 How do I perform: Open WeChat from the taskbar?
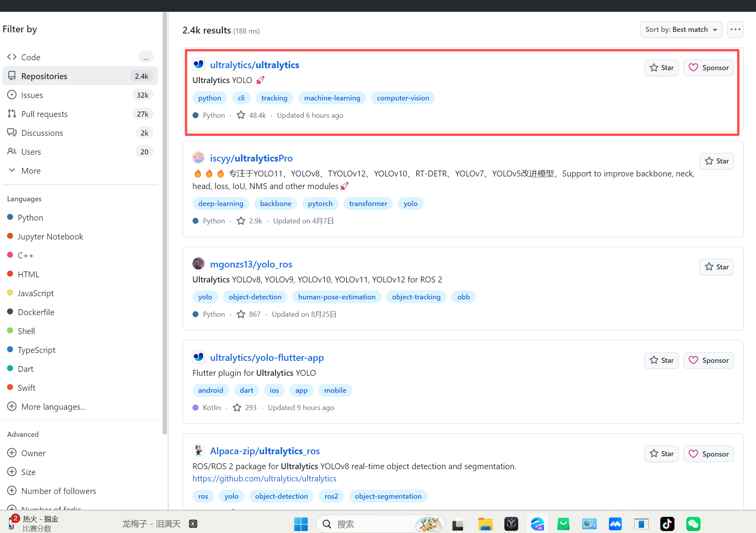point(693,524)
